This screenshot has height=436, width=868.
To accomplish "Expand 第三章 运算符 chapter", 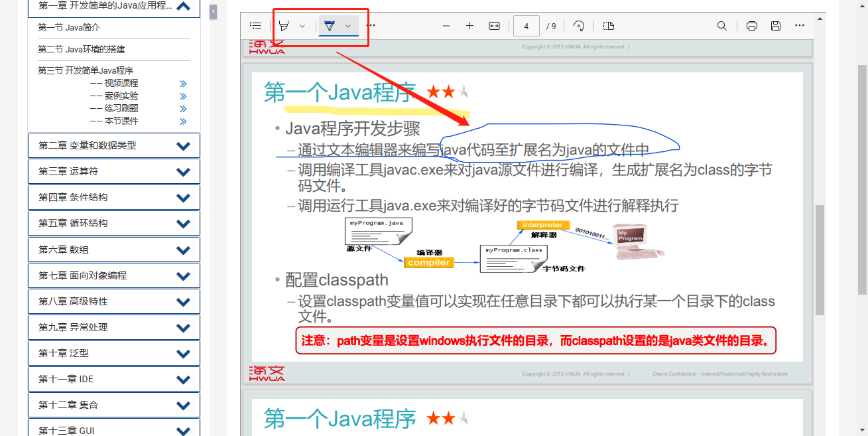I will (x=184, y=172).
